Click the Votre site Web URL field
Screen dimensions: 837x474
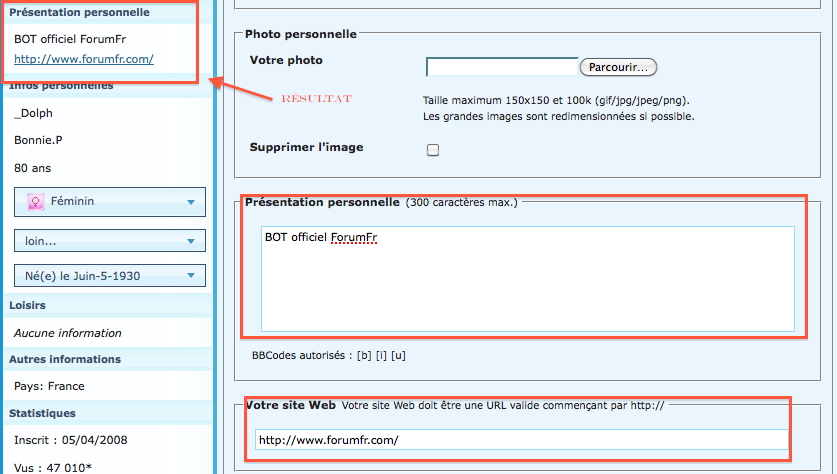pos(522,440)
